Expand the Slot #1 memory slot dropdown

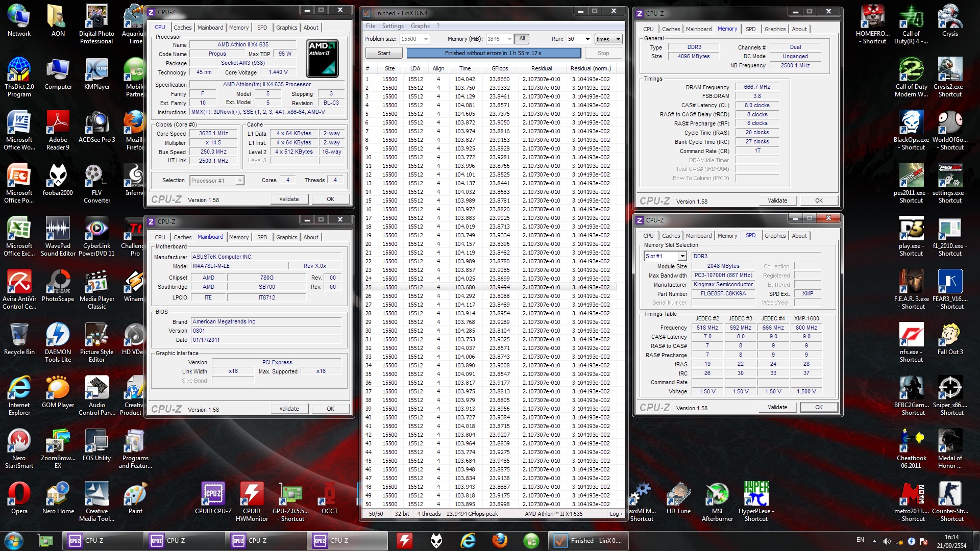tap(682, 256)
